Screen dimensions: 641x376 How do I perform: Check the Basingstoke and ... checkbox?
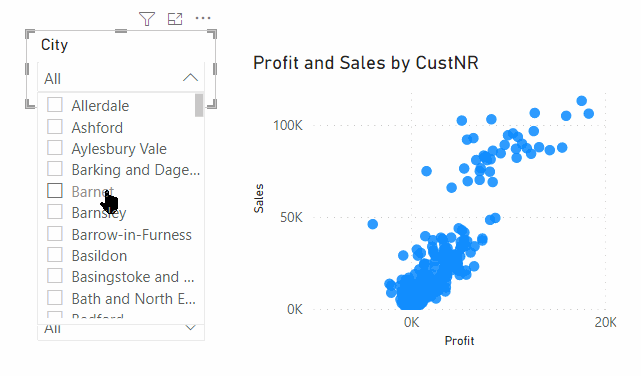(55, 276)
